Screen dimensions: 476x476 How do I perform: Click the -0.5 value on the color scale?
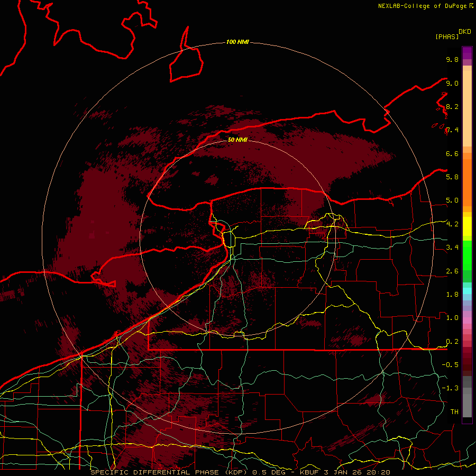pos(450,365)
